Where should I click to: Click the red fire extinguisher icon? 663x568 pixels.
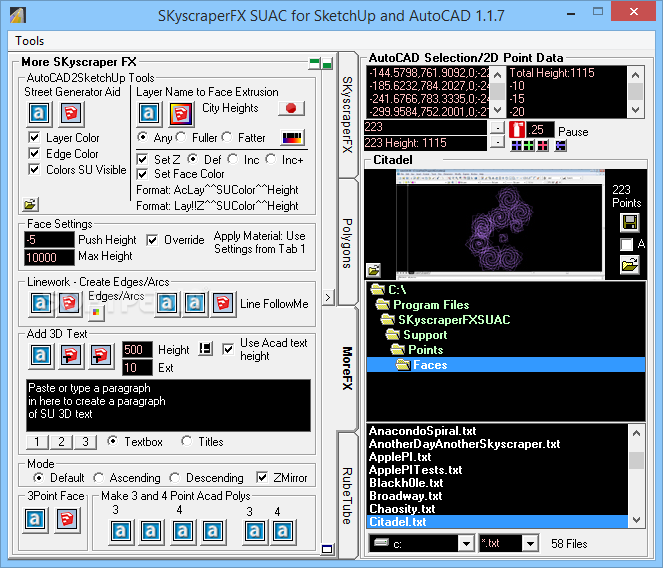[x=516, y=130]
